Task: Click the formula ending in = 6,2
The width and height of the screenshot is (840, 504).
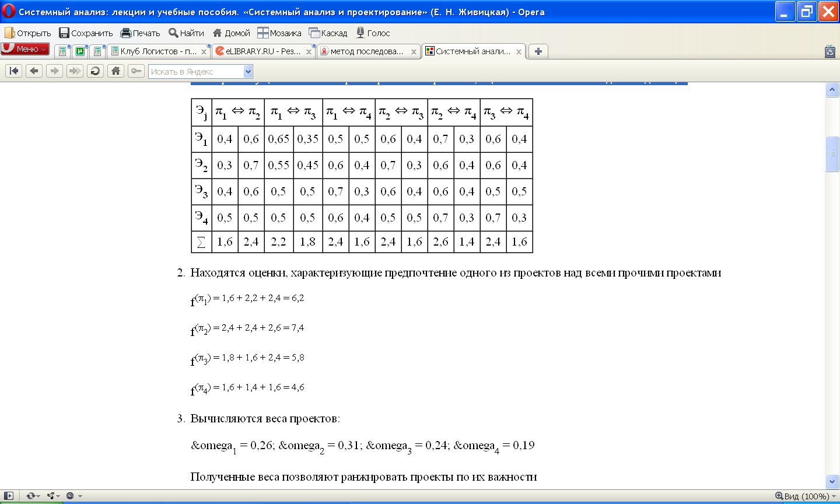Action: [x=247, y=299]
